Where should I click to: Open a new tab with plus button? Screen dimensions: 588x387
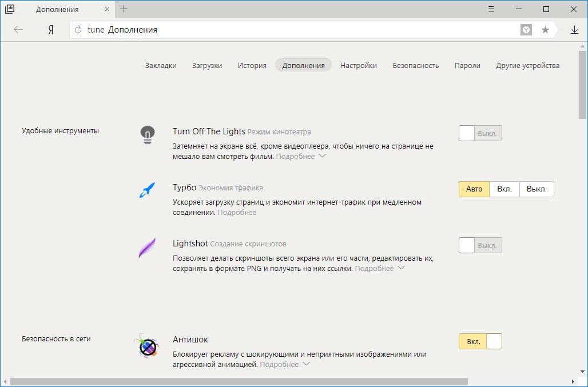(124, 9)
